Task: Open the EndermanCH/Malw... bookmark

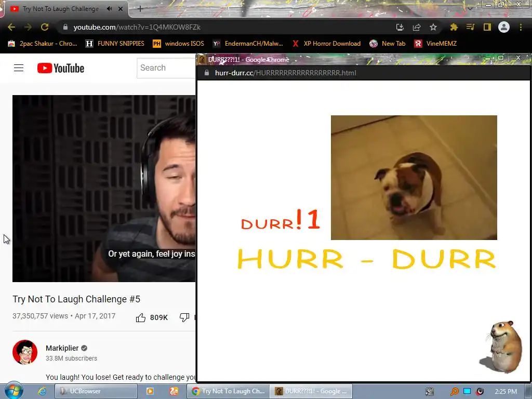Action: (x=248, y=44)
